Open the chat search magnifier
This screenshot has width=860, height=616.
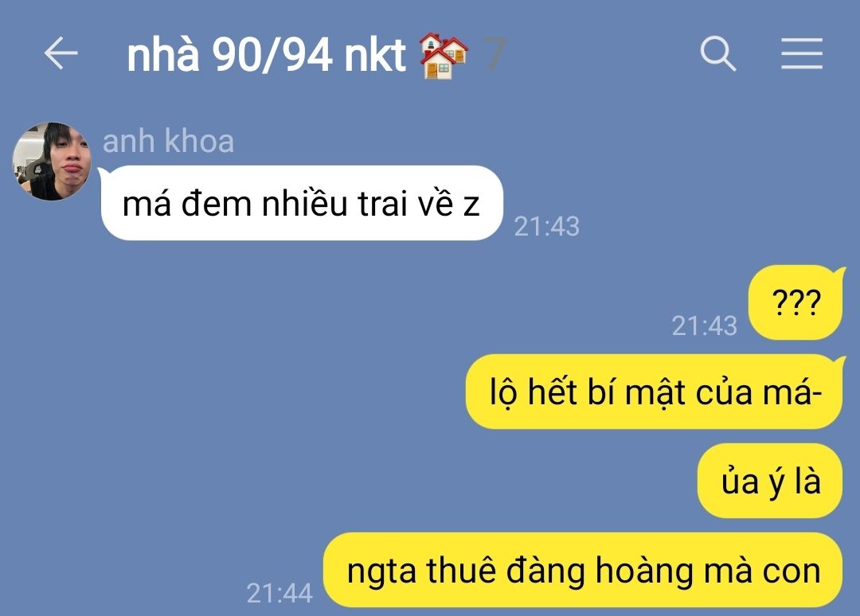pyautogui.click(x=717, y=53)
